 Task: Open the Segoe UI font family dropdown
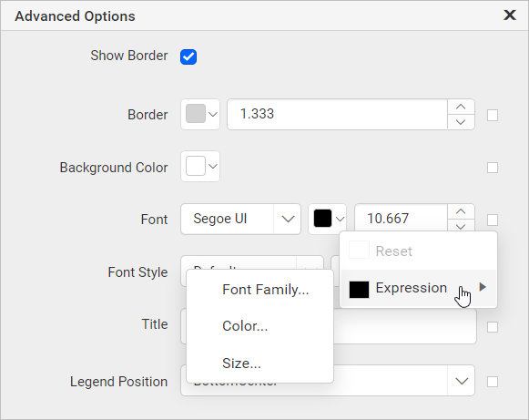[240, 220]
